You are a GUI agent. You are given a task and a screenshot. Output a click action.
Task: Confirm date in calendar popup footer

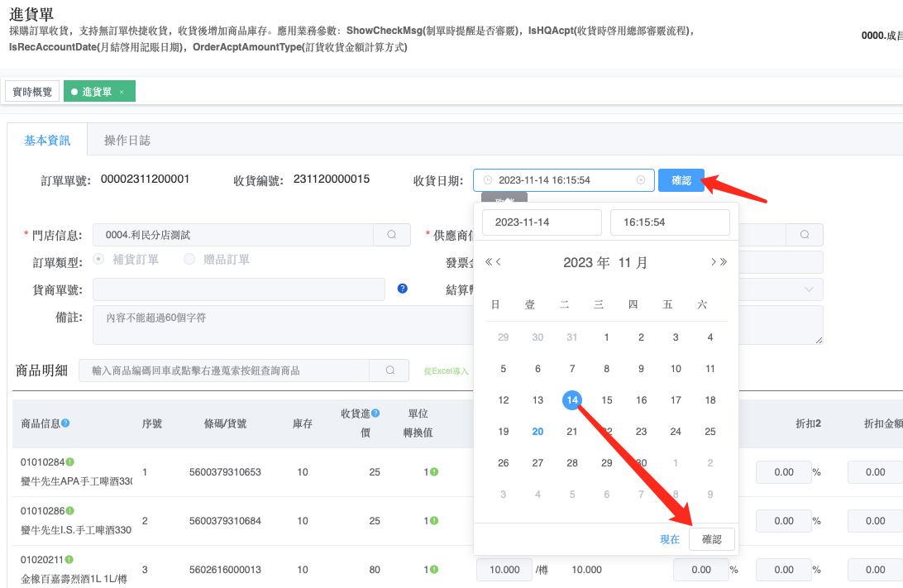coord(712,539)
